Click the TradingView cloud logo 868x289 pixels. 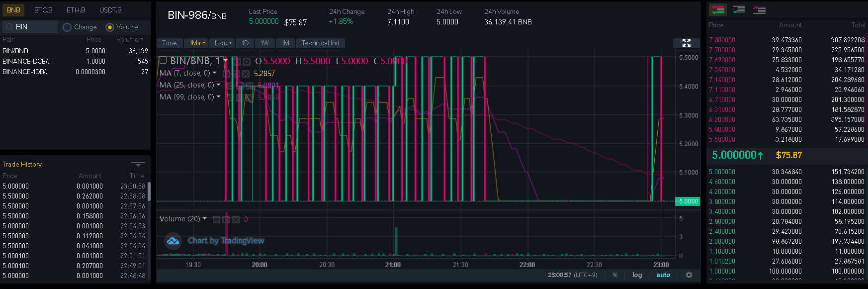pyautogui.click(x=173, y=241)
